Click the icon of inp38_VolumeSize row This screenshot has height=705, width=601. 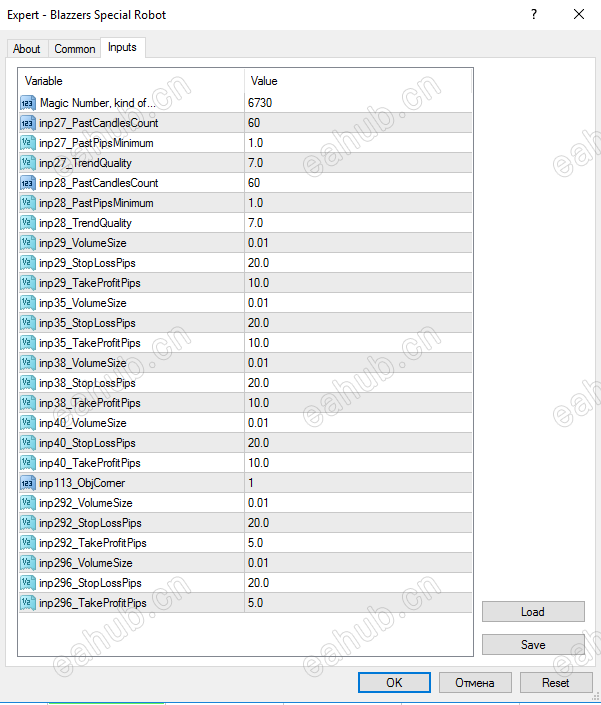click(x=27, y=363)
